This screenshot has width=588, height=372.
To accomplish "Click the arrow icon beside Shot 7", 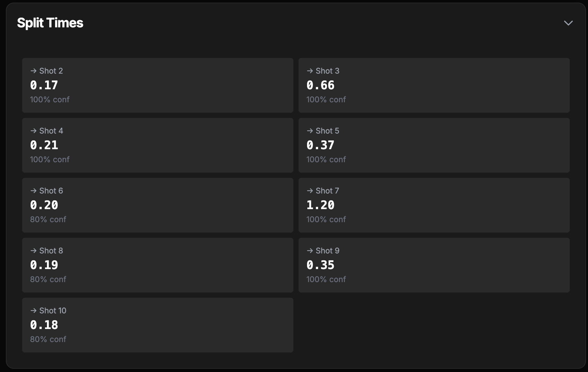I will click(x=310, y=191).
